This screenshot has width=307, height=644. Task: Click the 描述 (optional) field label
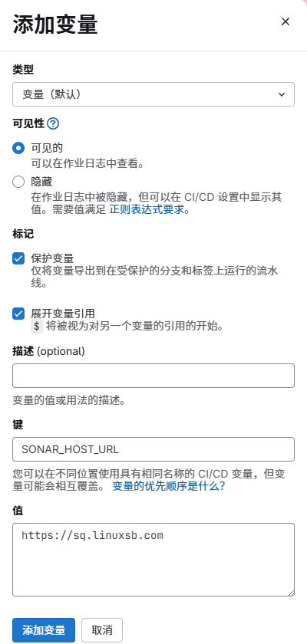[48, 351]
